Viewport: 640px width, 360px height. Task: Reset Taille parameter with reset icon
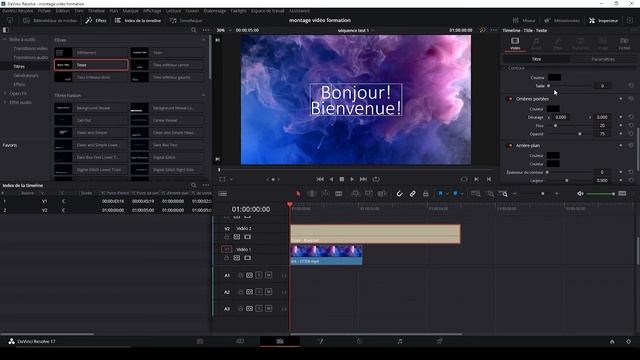tap(631, 86)
